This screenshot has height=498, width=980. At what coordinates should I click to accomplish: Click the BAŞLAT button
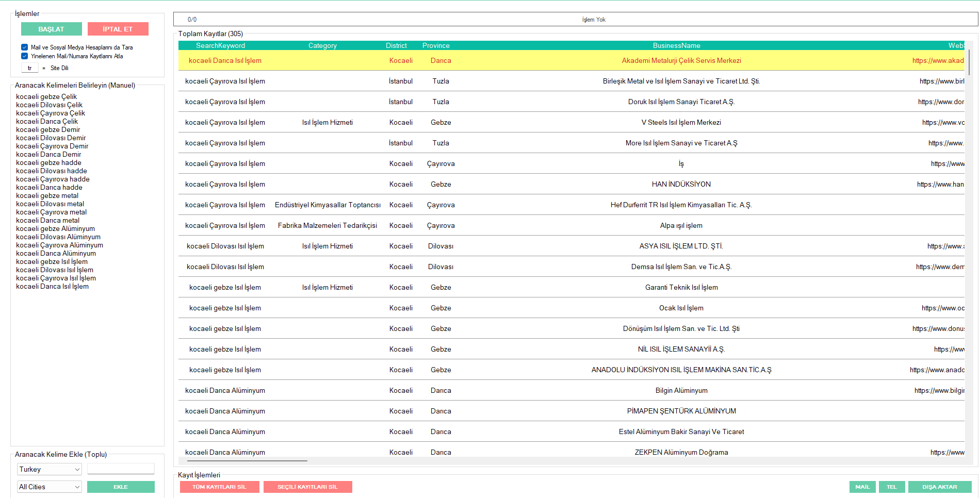(x=52, y=29)
